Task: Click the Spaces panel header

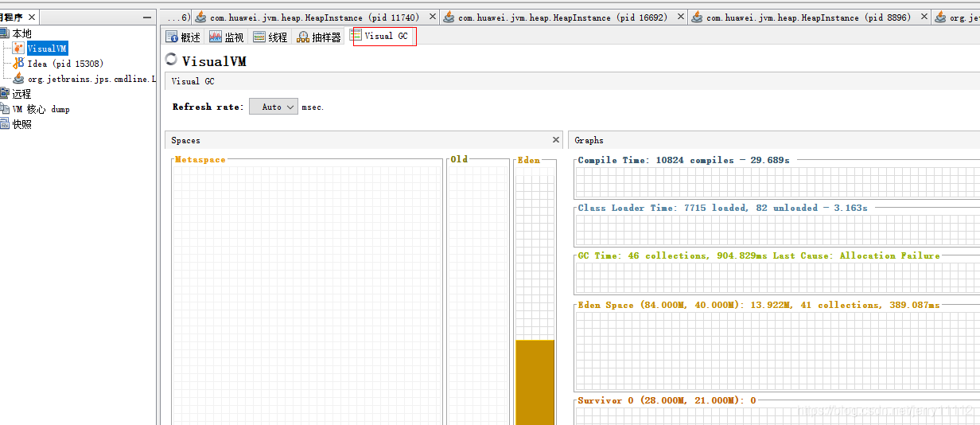Action: click(364, 140)
